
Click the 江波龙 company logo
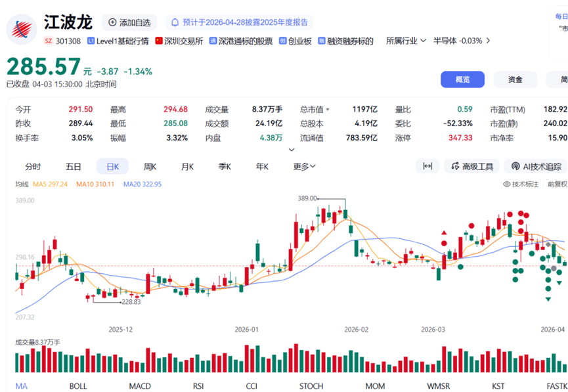tap(22, 29)
